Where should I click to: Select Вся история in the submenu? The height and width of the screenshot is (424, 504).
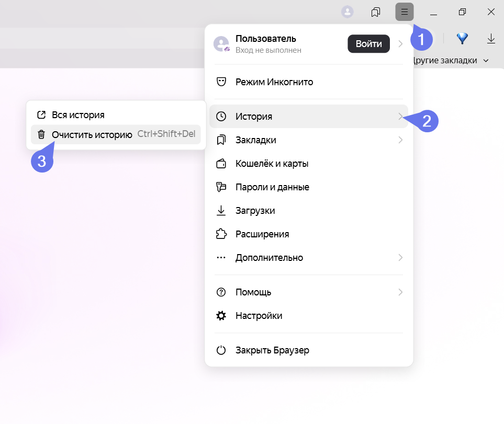click(78, 115)
